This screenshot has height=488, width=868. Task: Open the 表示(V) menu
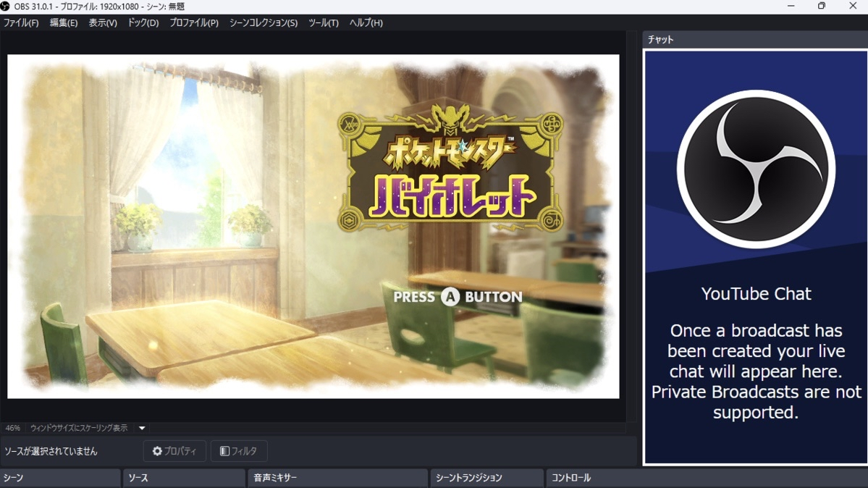[103, 22]
